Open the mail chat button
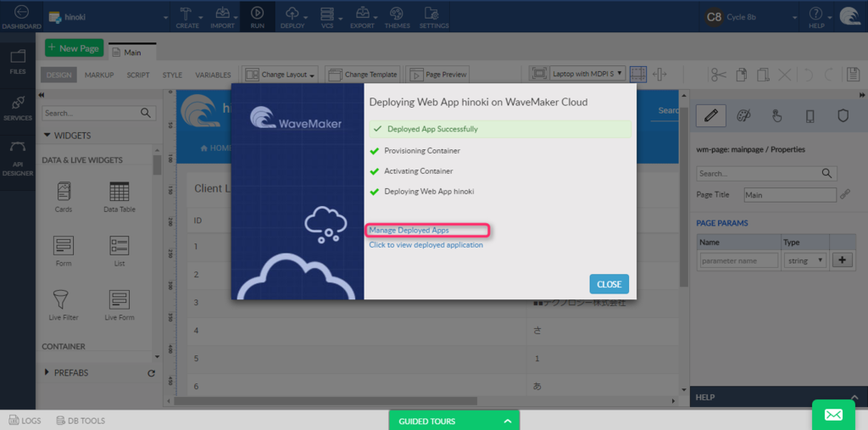Image resolution: width=868 pixels, height=430 pixels. click(x=834, y=415)
